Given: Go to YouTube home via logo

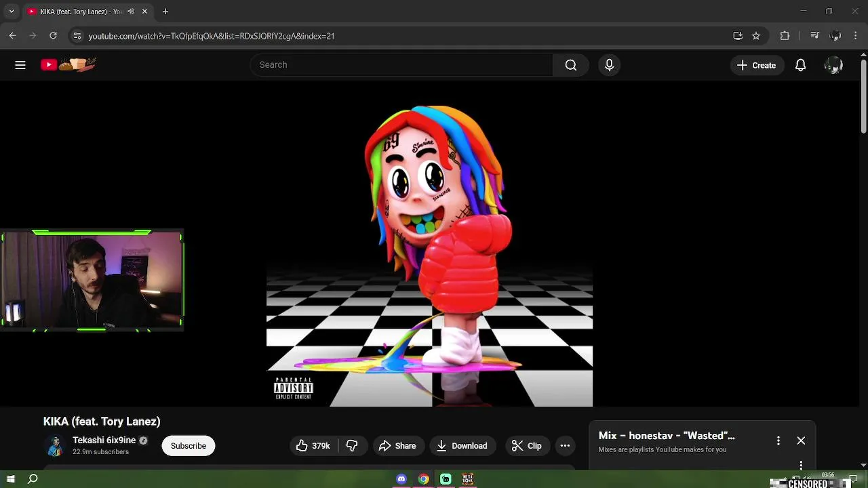Looking at the screenshot, I should point(68,64).
